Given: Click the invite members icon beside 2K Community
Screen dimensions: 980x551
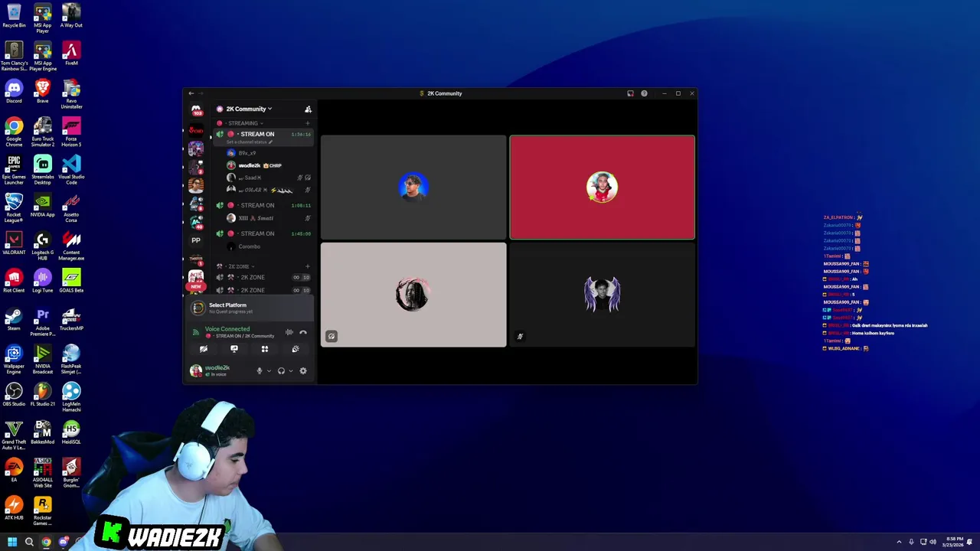Looking at the screenshot, I should click(308, 109).
